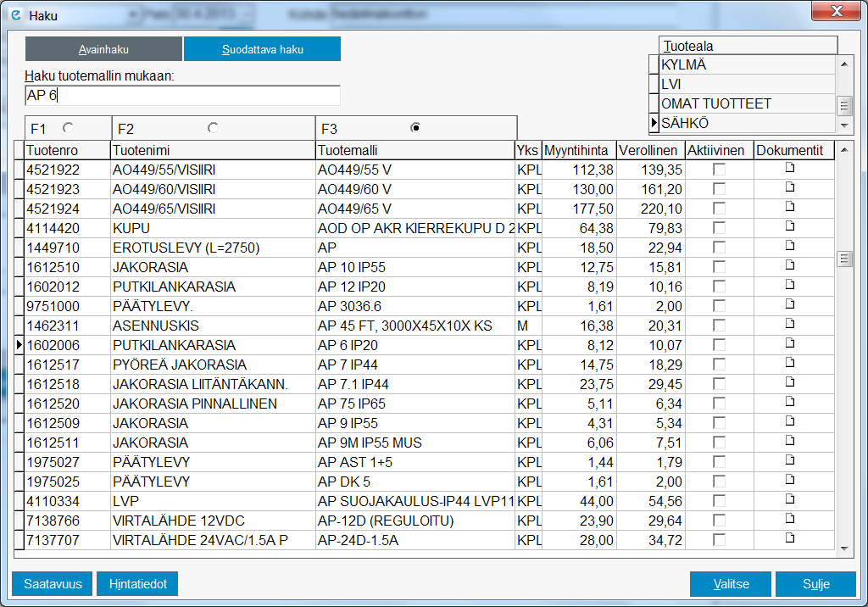Toggle Aktiivinen checkbox for KUPU row
This screenshot has height=607, width=868.
coord(719,228)
